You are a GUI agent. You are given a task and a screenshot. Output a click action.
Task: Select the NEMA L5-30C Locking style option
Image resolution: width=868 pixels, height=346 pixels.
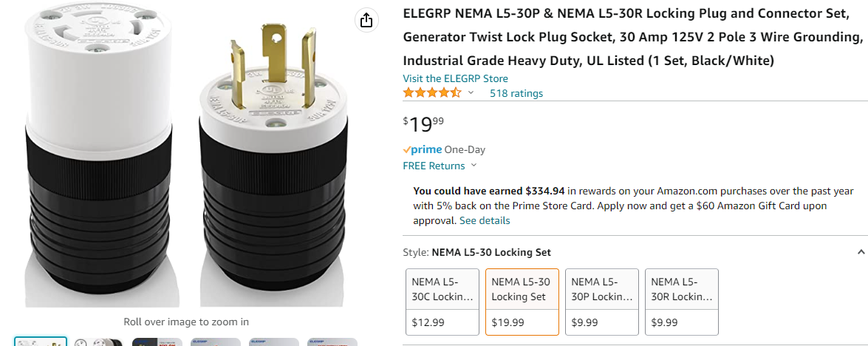click(x=442, y=301)
